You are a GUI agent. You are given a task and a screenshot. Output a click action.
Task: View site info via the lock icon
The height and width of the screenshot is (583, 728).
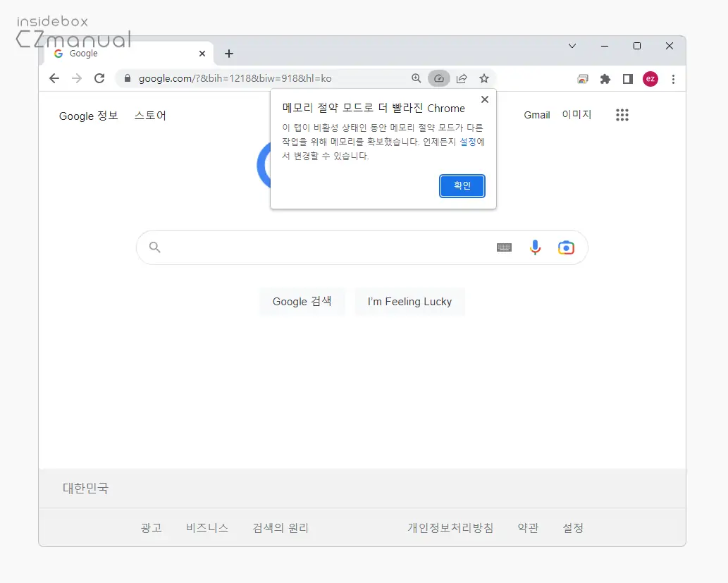[x=128, y=78]
